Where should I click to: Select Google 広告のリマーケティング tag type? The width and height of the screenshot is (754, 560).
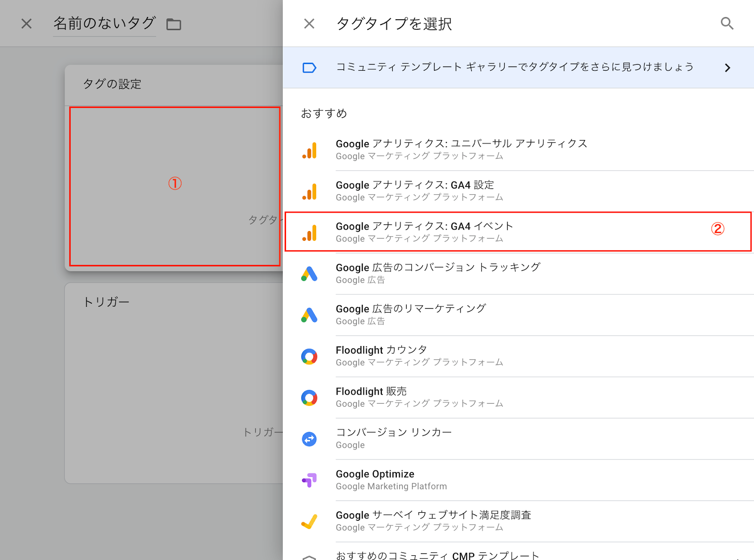pos(518,315)
